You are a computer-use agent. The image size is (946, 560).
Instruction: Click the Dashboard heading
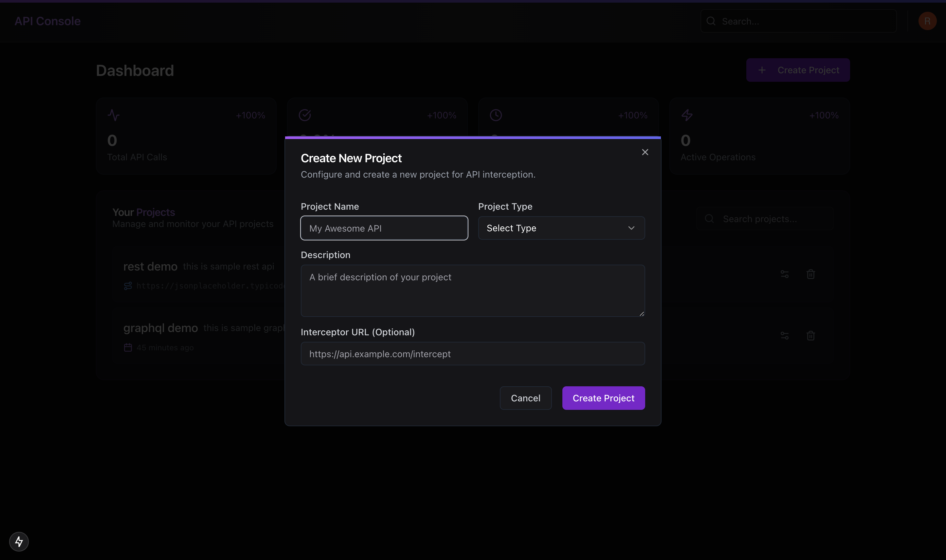tap(135, 71)
